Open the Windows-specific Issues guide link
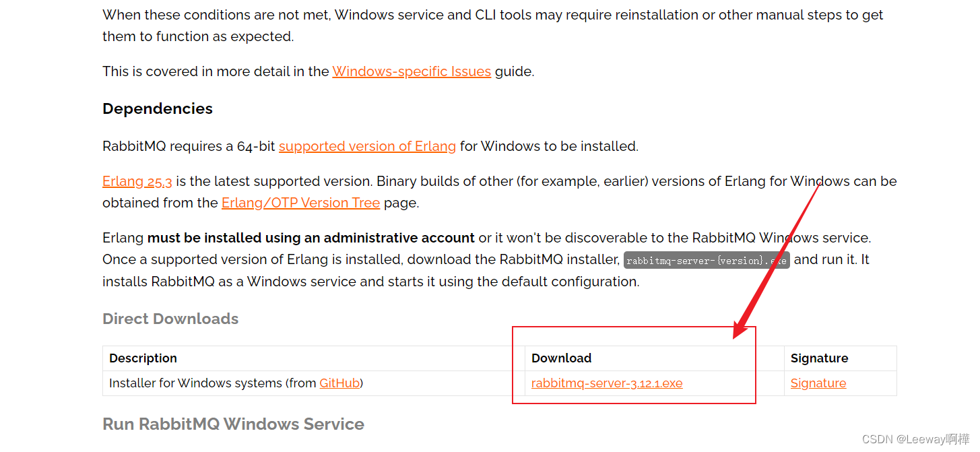Viewport: 980px width, 452px height. click(412, 71)
